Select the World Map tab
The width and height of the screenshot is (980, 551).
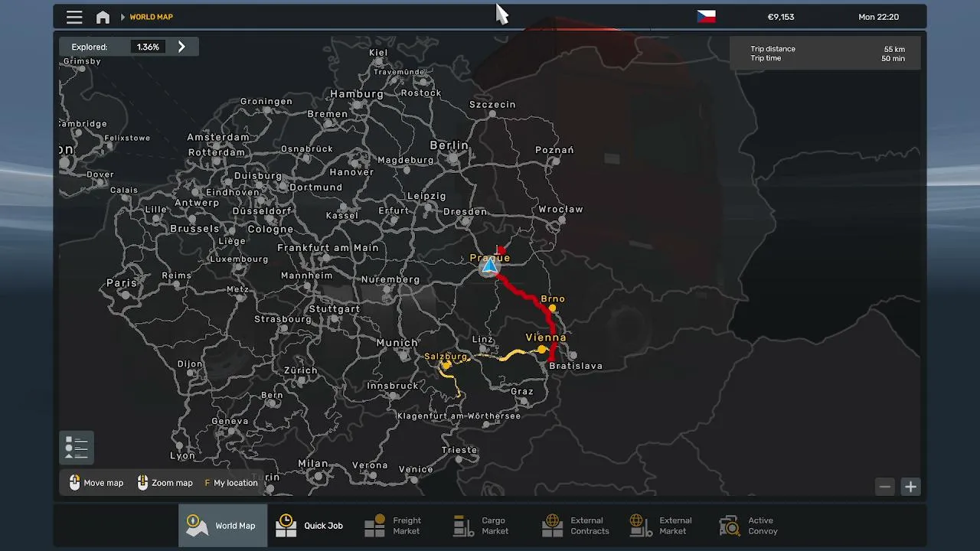223,526
